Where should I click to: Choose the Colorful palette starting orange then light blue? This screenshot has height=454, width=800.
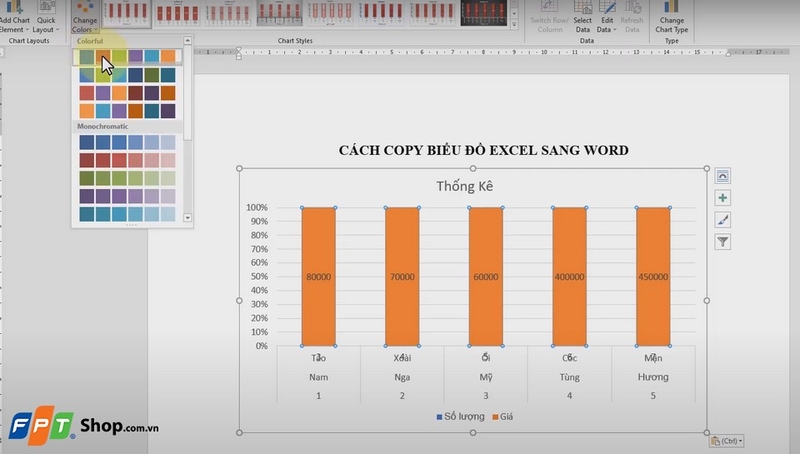127,111
